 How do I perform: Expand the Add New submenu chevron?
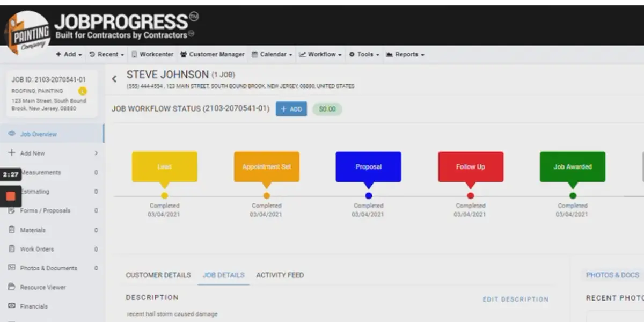click(x=96, y=153)
